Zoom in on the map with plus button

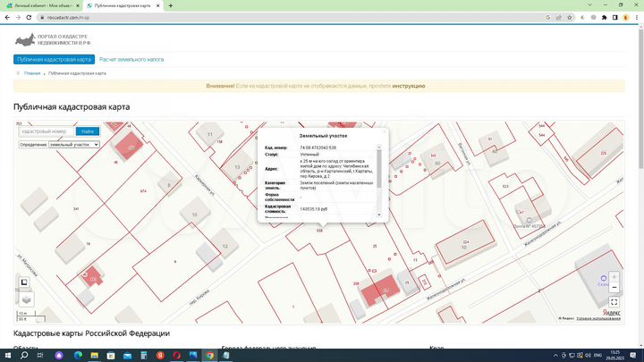click(614, 277)
